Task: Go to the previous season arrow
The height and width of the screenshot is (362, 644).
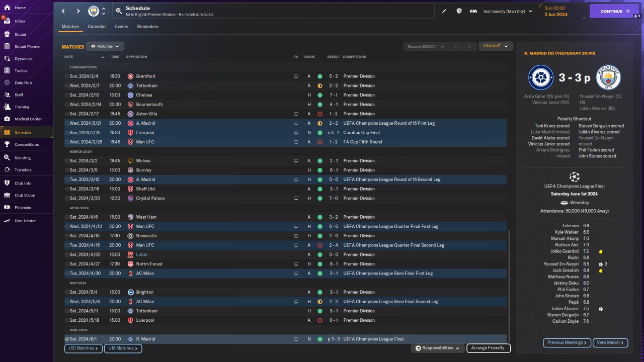Action: tap(455, 47)
